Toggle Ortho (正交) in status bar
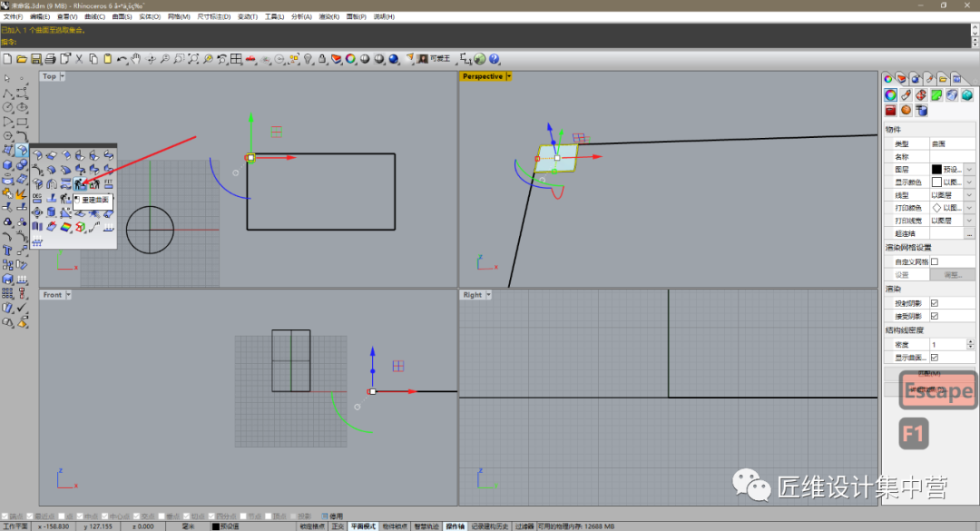 [x=338, y=526]
